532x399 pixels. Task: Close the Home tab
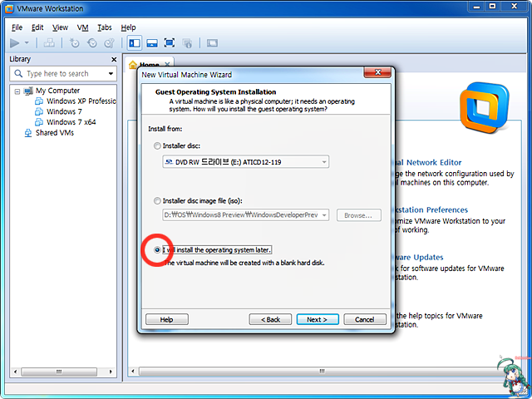pyautogui.click(x=167, y=64)
